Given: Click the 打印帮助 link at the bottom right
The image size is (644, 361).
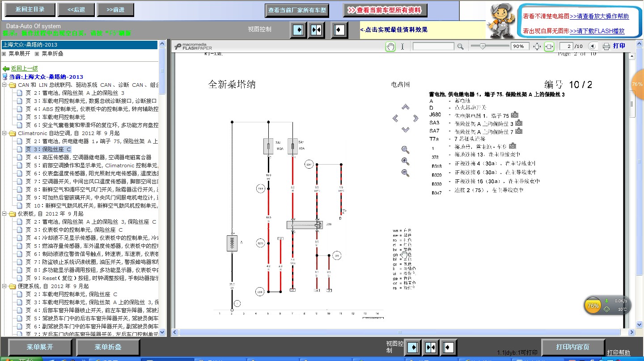Looking at the screenshot, I should coord(619,353).
